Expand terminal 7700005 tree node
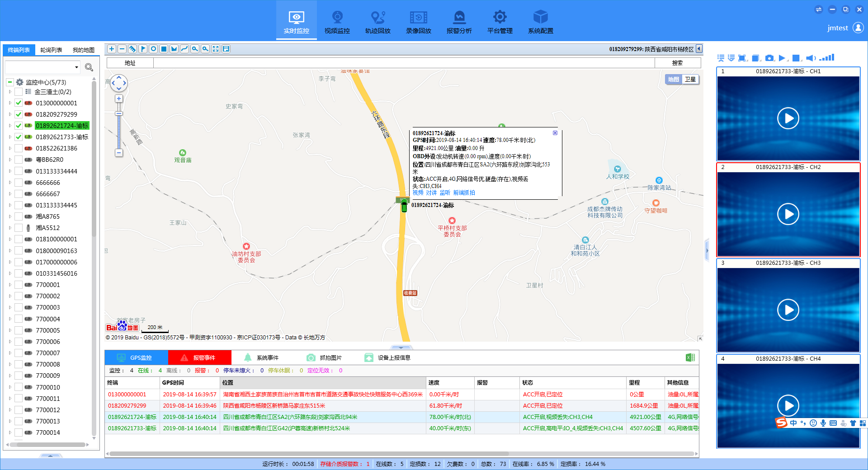Image resolution: width=868 pixels, height=470 pixels. 10,330
